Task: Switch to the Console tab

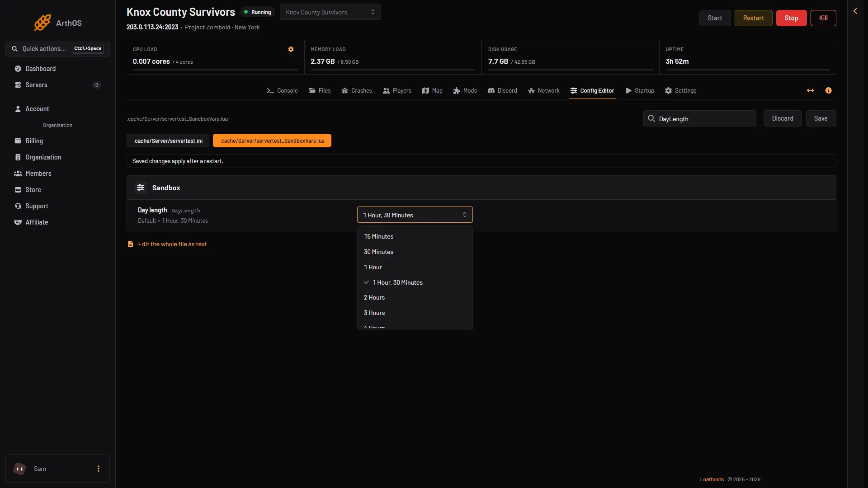Action: (282, 90)
